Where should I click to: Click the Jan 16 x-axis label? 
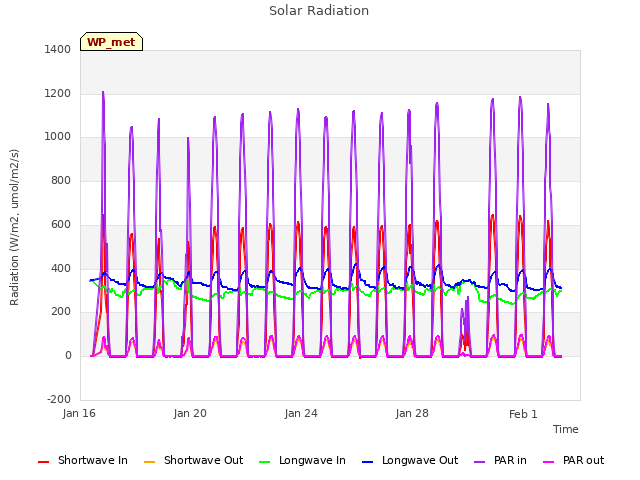point(79,413)
